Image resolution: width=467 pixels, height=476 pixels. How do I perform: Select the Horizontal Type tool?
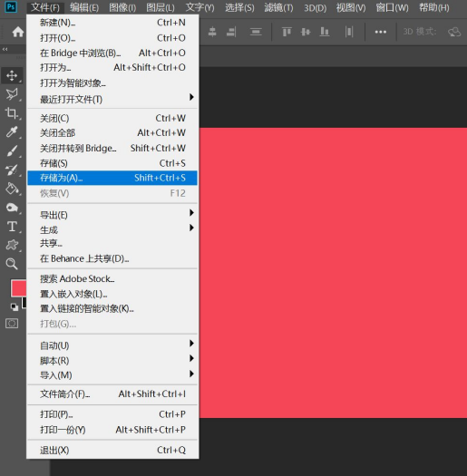coord(12,227)
